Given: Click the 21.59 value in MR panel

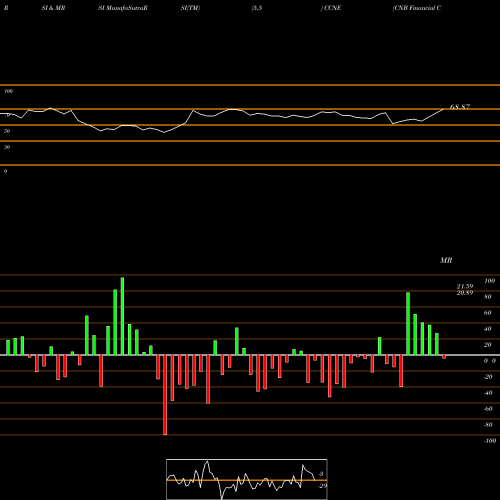Looking at the screenshot, I should click(x=465, y=286).
